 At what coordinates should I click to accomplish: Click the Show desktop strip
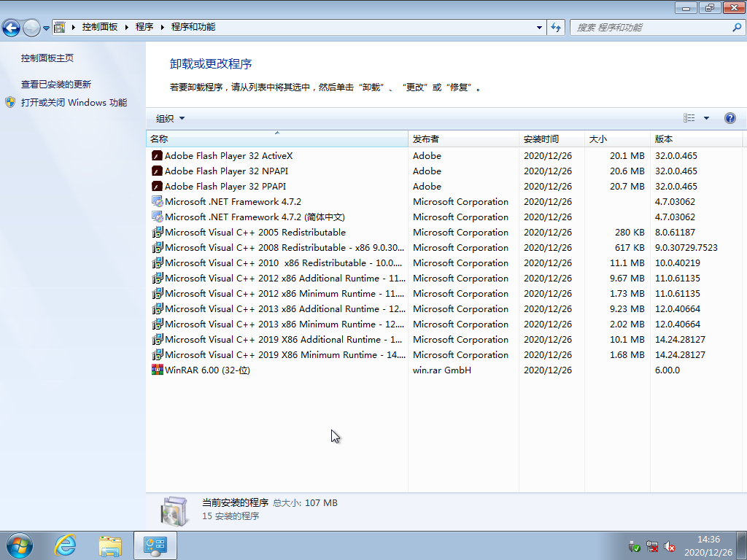coord(743,545)
